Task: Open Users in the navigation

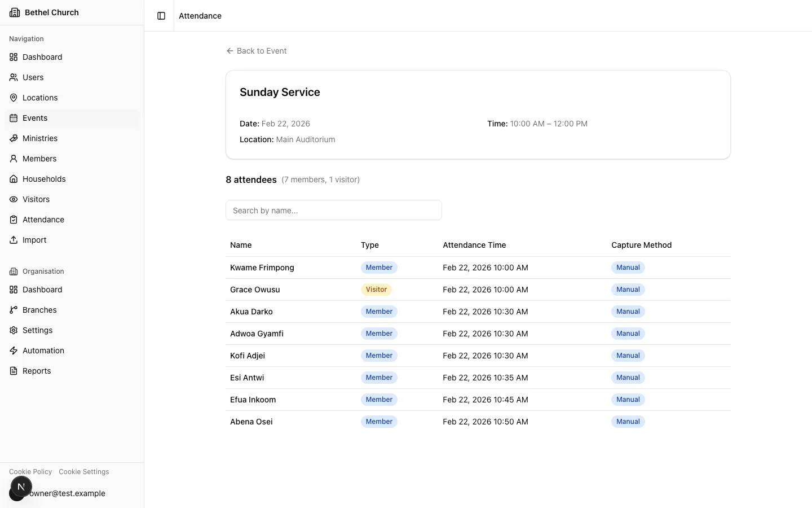Action: click(72, 77)
